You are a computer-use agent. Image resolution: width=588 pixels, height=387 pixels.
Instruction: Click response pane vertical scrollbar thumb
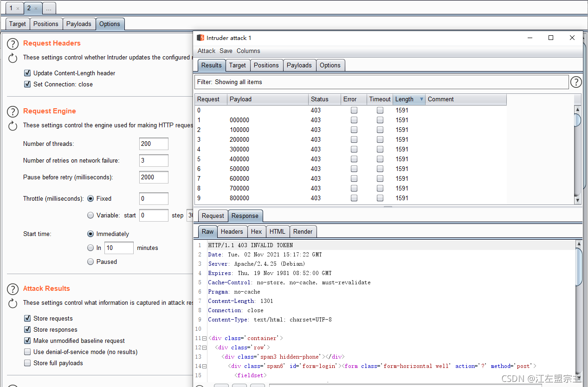[578, 267]
